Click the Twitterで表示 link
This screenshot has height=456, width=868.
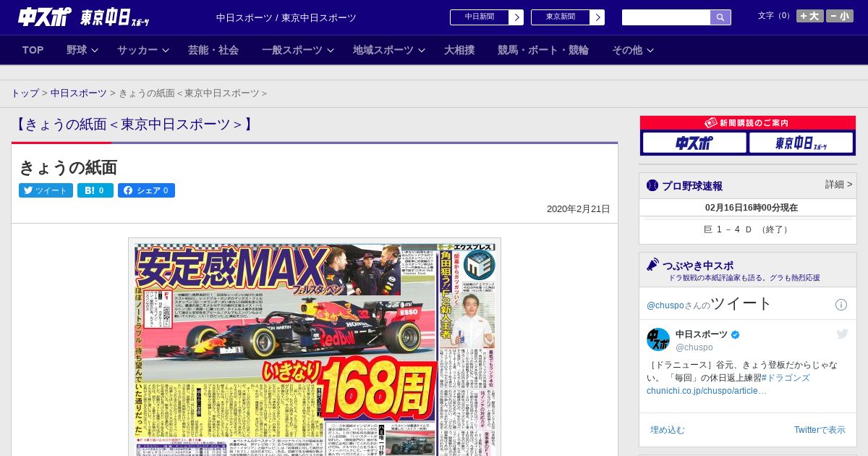pyautogui.click(x=820, y=430)
